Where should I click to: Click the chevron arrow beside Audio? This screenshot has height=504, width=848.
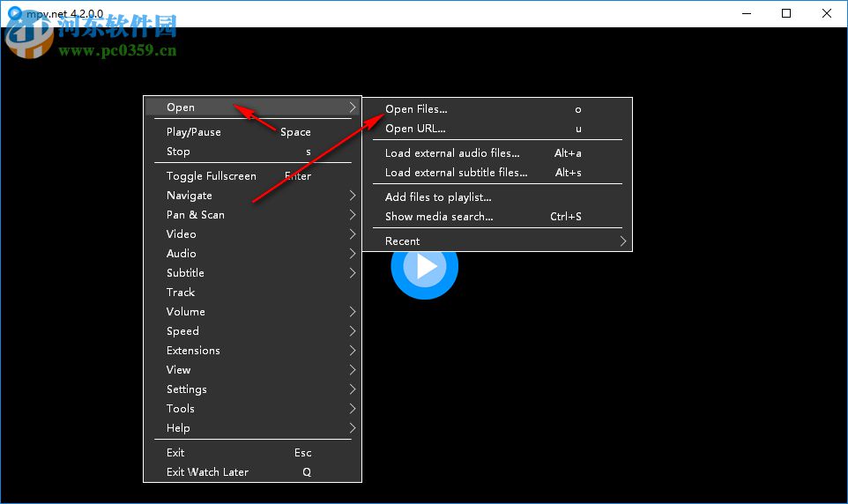[353, 254]
